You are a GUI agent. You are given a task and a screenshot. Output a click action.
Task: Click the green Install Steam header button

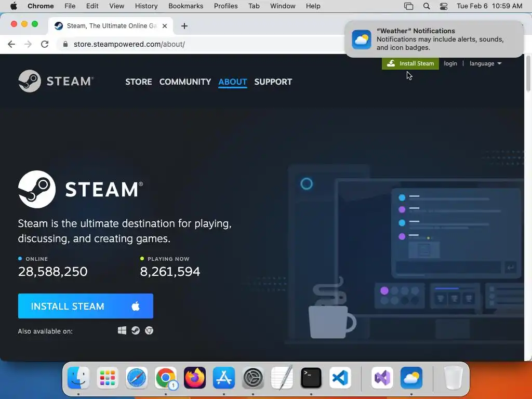(x=410, y=63)
